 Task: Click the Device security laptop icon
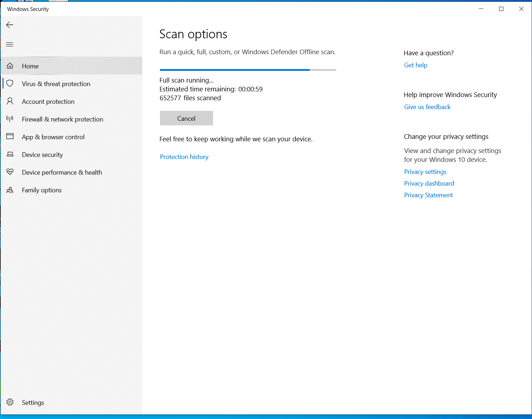click(x=10, y=154)
